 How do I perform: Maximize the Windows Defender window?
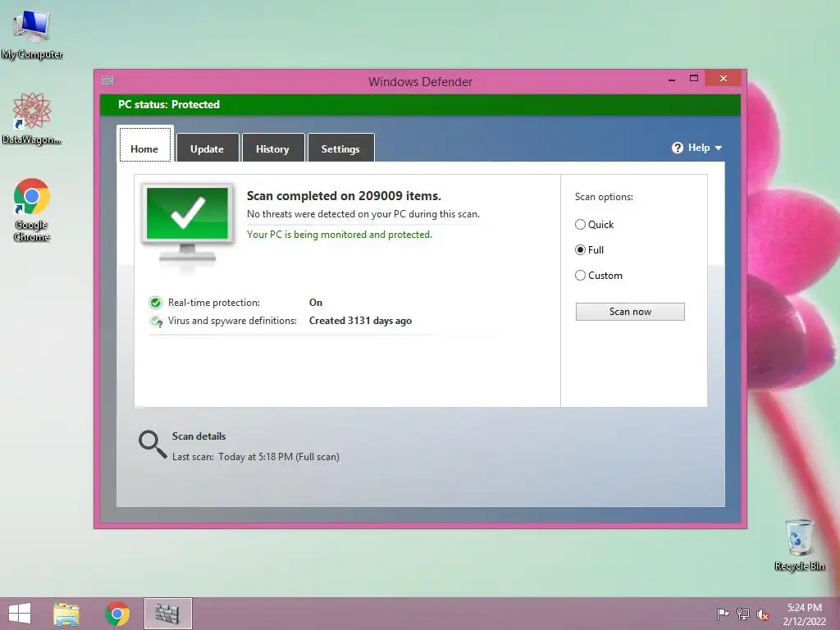(694, 79)
